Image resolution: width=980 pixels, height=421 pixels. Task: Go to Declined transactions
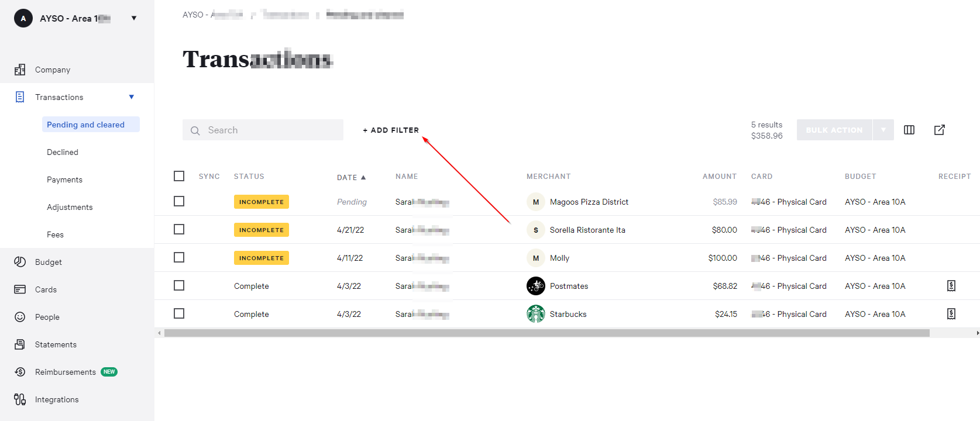[63, 152]
